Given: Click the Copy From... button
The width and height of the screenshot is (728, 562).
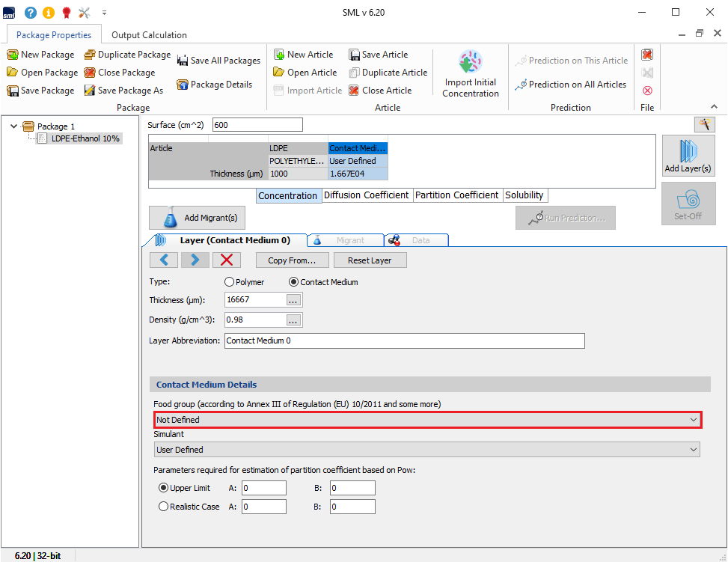Looking at the screenshot, I should pyautogui.click(x=291, y=260).
